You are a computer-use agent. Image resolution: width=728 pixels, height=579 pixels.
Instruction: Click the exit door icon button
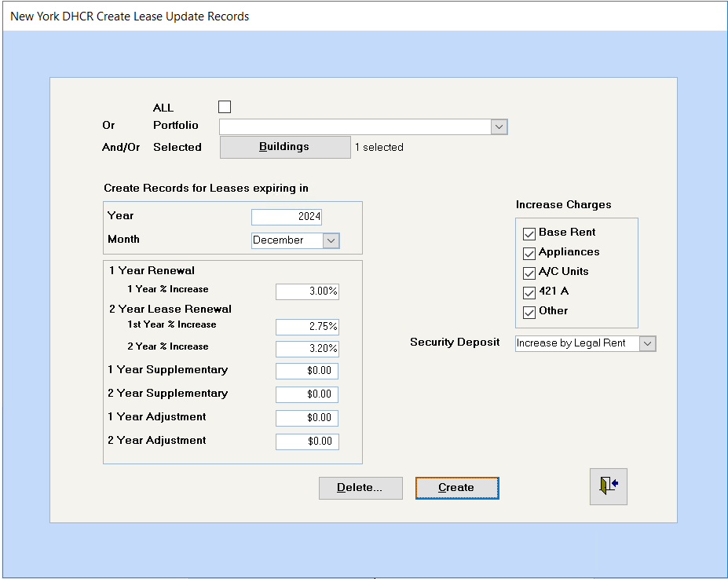(608, 486)
